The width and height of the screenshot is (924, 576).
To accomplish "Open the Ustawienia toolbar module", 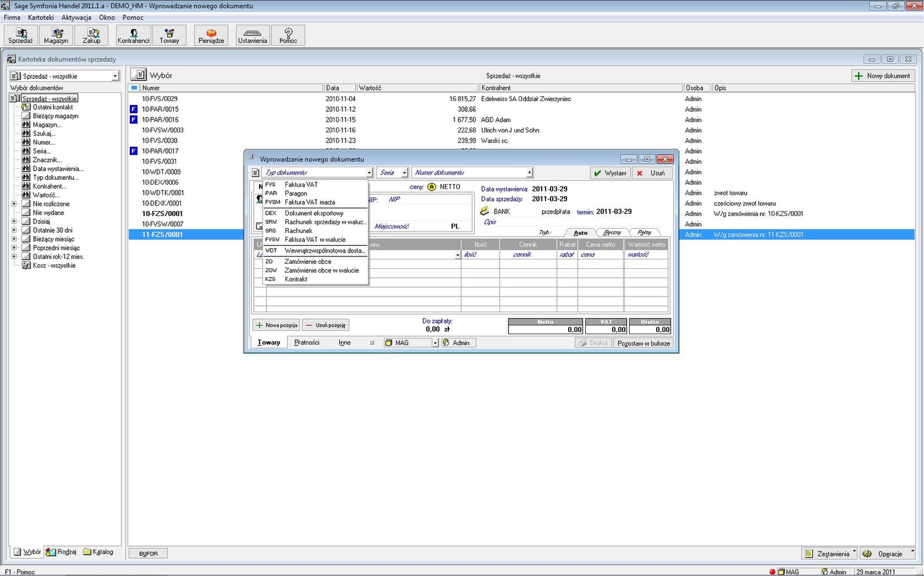I will (252, 35).
